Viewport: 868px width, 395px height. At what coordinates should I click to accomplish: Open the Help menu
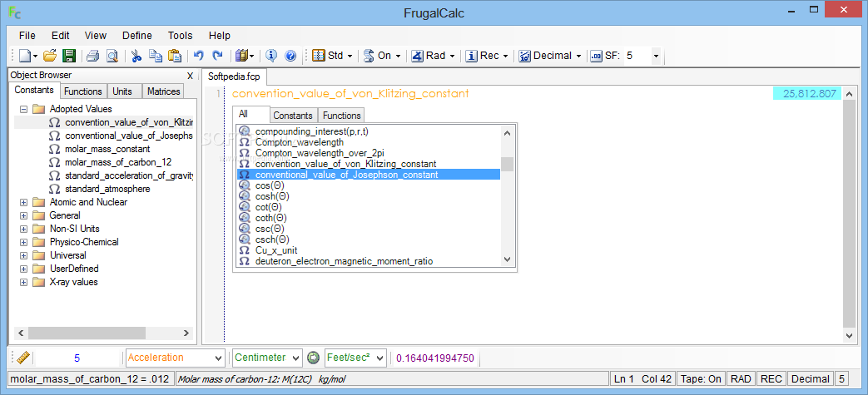pos(219,36)
